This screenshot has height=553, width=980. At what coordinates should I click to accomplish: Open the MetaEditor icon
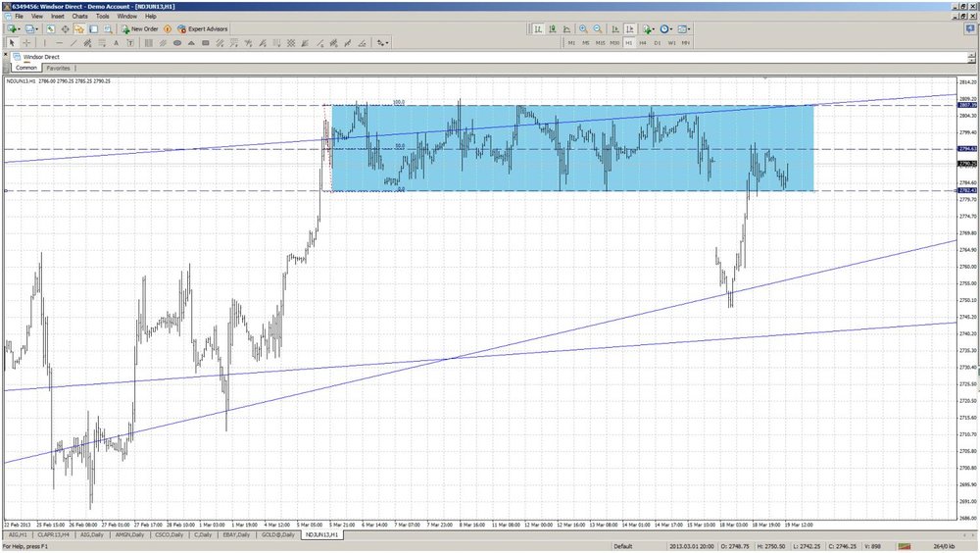coord(168,28)
